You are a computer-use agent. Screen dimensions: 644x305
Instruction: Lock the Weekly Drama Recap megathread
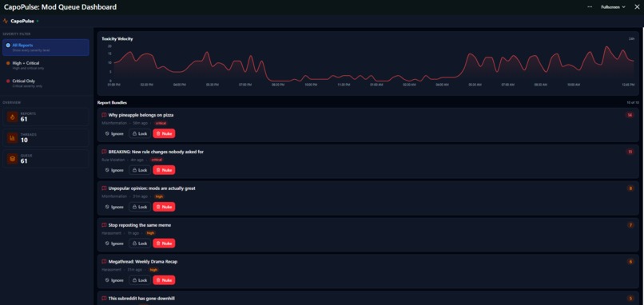(140, 280)
